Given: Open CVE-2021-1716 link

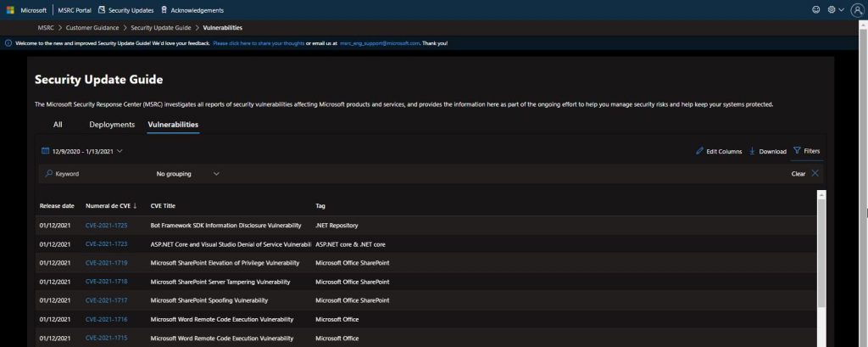Looking at the screenshot, I should point(106,319).
